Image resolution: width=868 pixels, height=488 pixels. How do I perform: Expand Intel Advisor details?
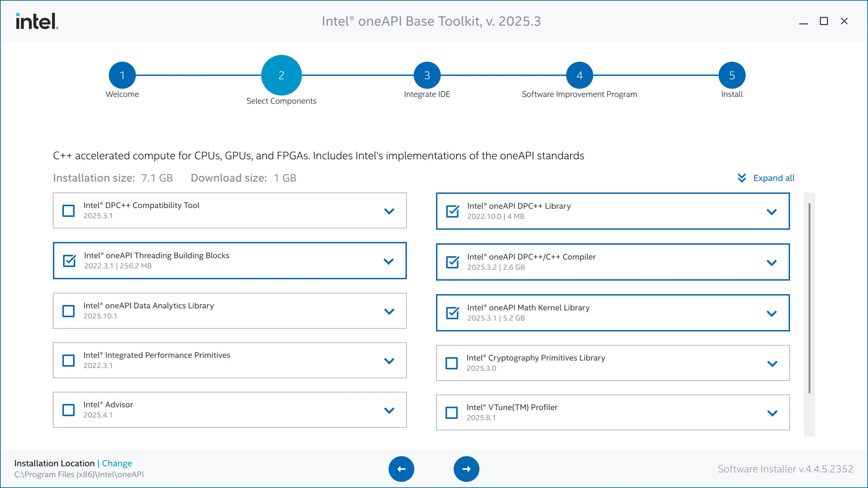[389, 410]
